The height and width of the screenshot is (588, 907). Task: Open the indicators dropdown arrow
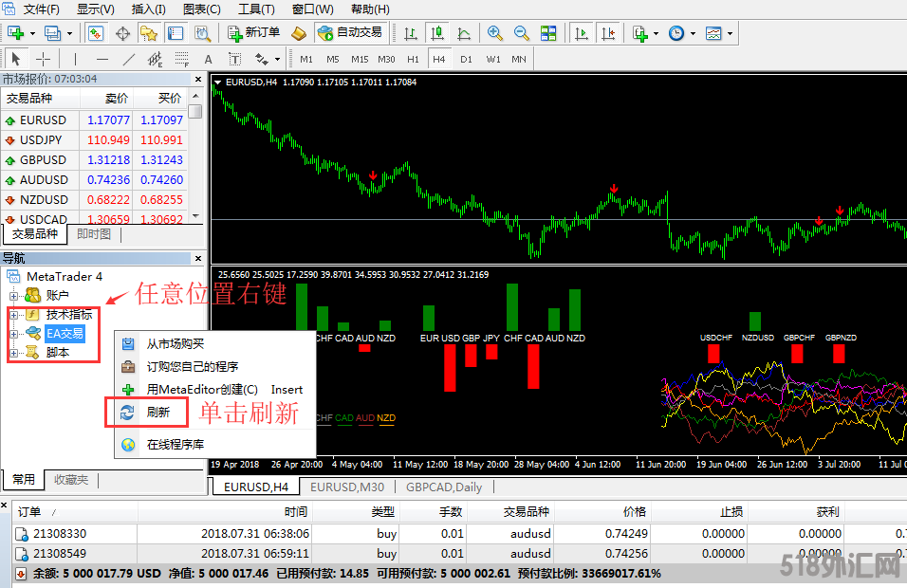[656, 33]
